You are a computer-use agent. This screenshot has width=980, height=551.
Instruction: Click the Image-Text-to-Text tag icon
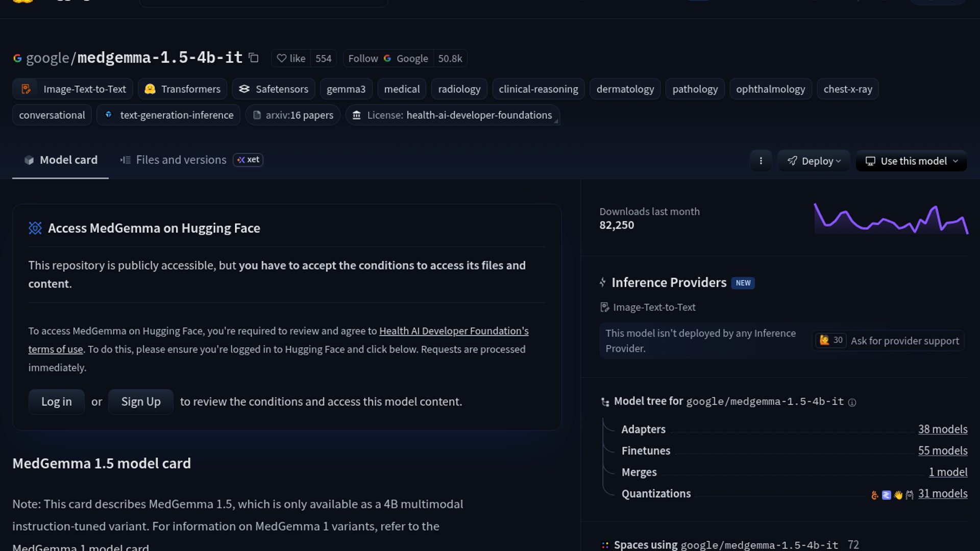(x=26, y=89)
